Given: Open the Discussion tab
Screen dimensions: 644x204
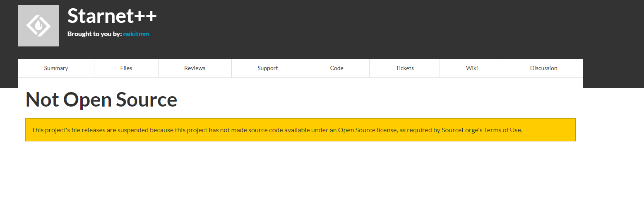Looking at the screenshot, I should coord(543,68).
